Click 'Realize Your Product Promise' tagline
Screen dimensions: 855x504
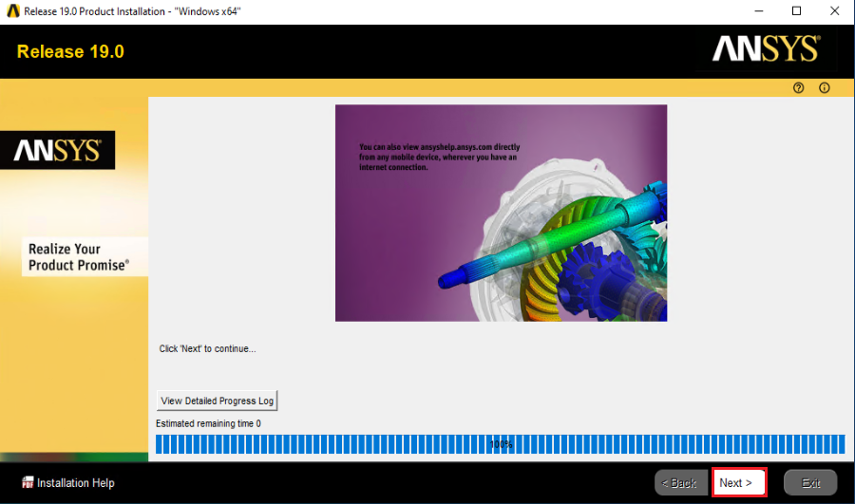[79, 256]
